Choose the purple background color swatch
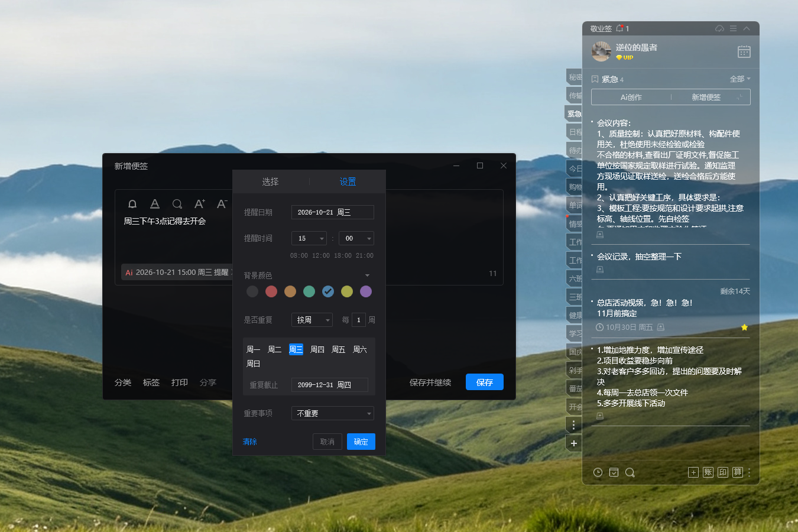The width and height of the screenshot is (798, 532). (366, 291)
